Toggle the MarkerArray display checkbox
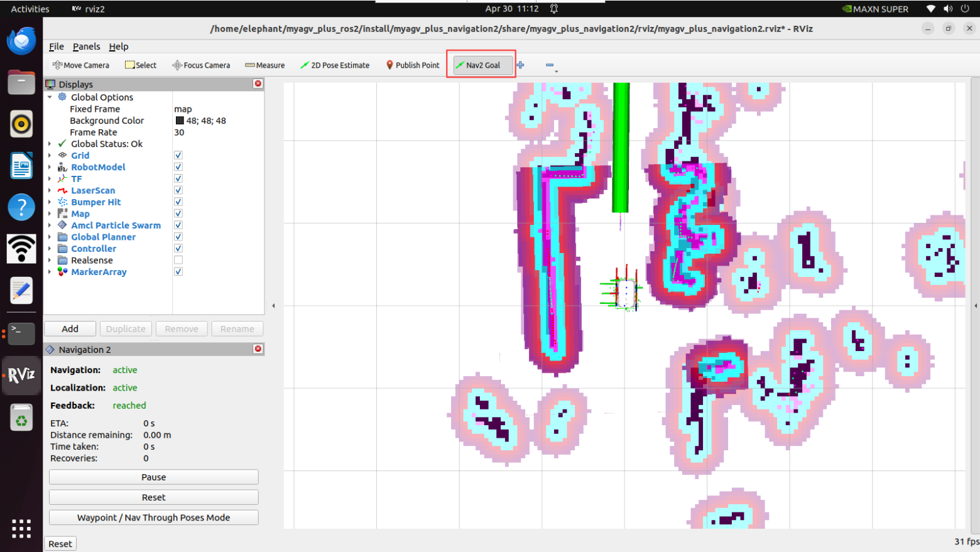This screenshot has width=980, height=552. pos(178,271)
